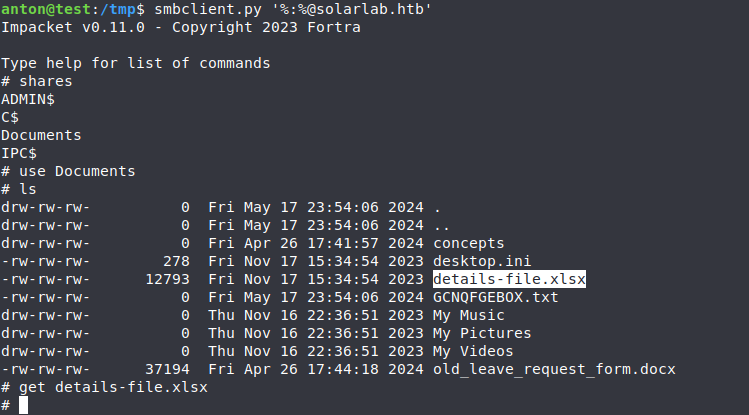Click the concepts directory entry
This screenshot has height=415, width=749.
click(x=469, y=243)
